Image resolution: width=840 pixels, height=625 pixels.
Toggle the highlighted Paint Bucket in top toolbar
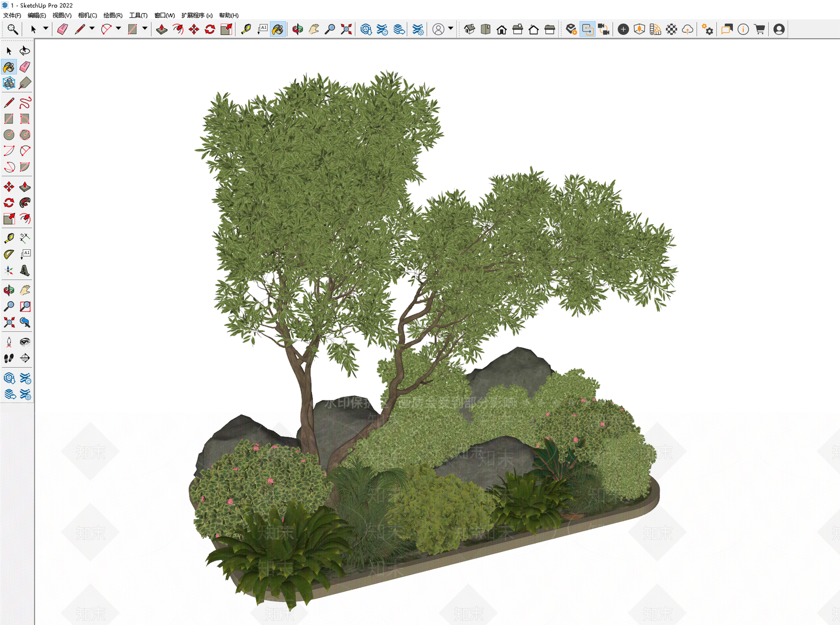click(x=278, y=29)
